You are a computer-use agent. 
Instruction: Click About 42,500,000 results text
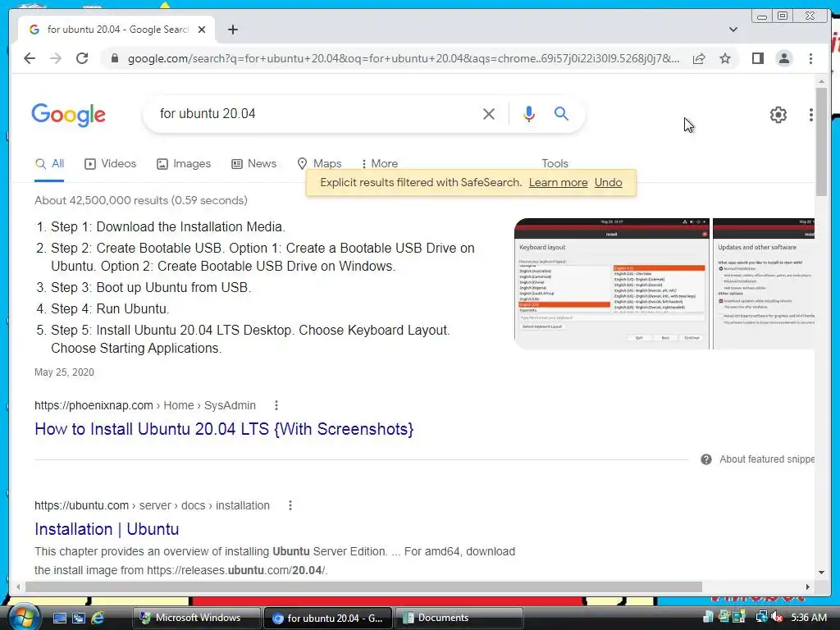point(141,200)
